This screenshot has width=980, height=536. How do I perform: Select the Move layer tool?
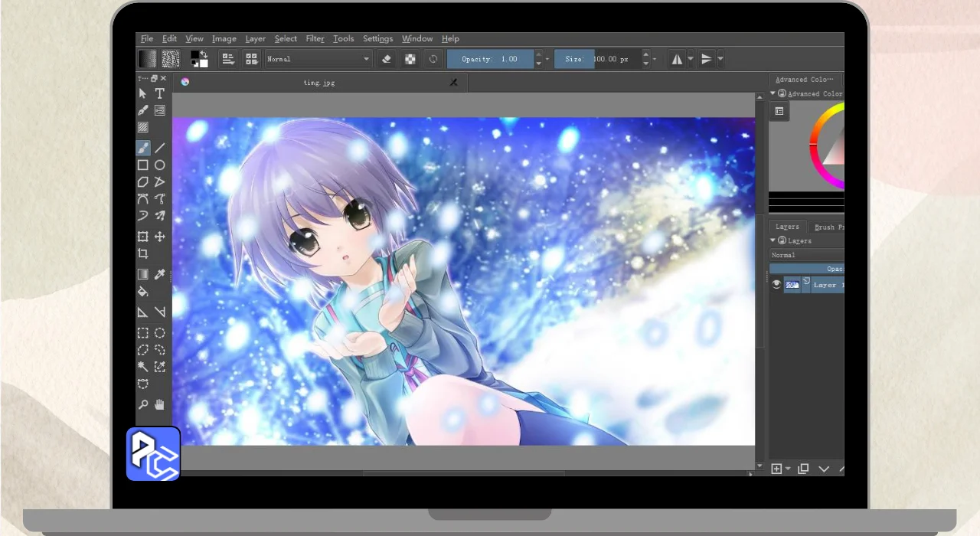click(159, 237)
